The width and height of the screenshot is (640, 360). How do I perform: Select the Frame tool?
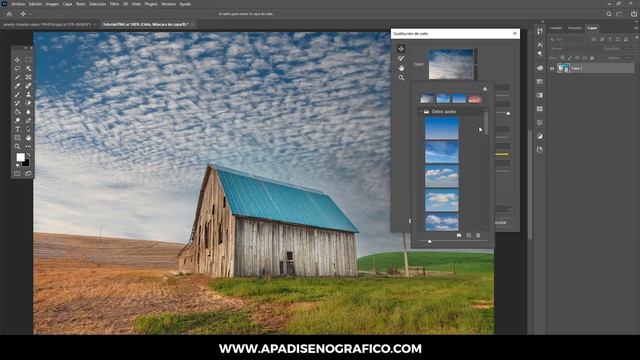[28, 77]
